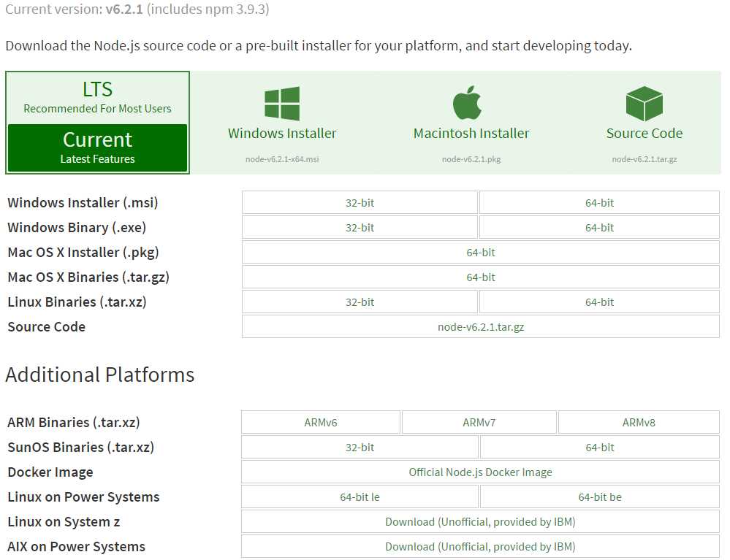
Task: Open Linux on System z IBM download
Action: pyautogui.click(x=481, y=522)
